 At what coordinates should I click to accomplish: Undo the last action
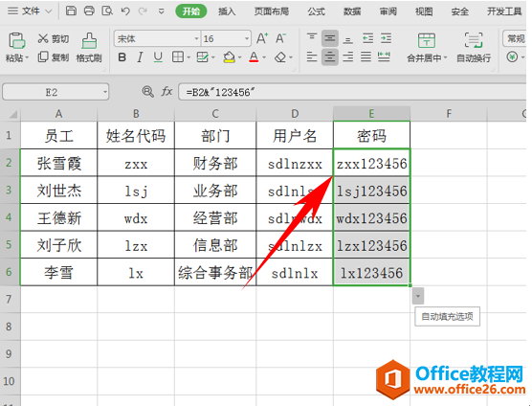125,11
